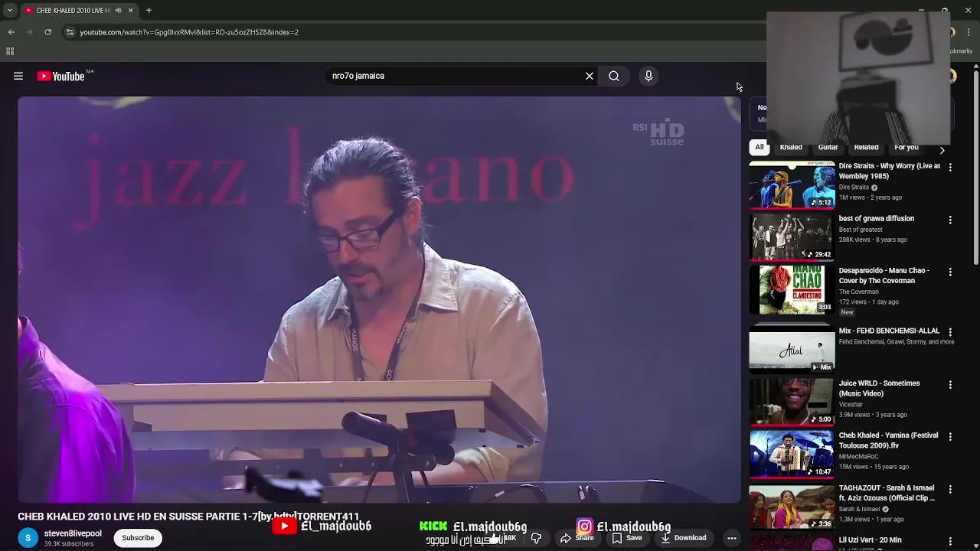Subscribe to steven8livepool
The height and width of the screenshot is (551, 980).
(138, 538)
